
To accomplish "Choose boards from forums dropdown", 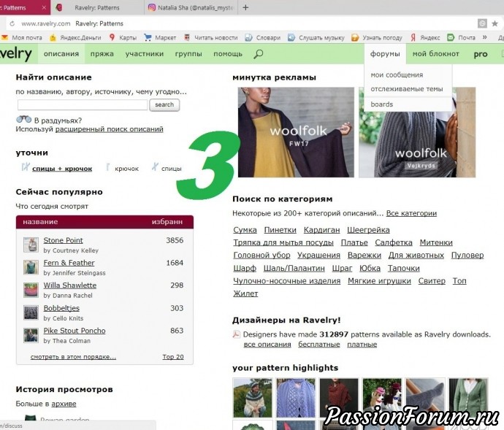I will click(x=382, y=104).
